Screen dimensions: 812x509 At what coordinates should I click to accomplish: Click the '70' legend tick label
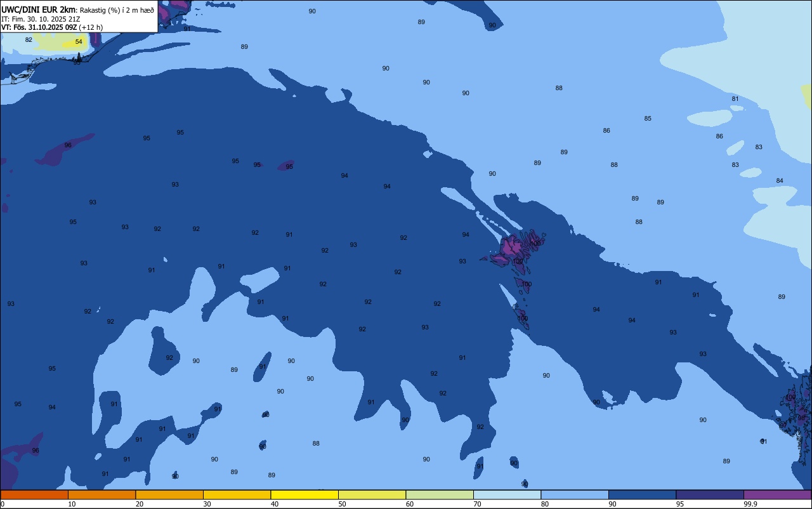[477, 504]
